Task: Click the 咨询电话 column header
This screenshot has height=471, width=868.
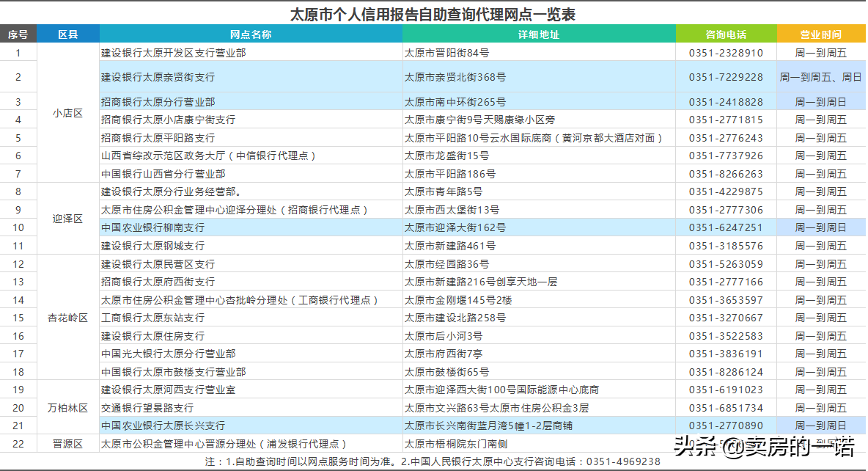Action: tap(726, 33)
